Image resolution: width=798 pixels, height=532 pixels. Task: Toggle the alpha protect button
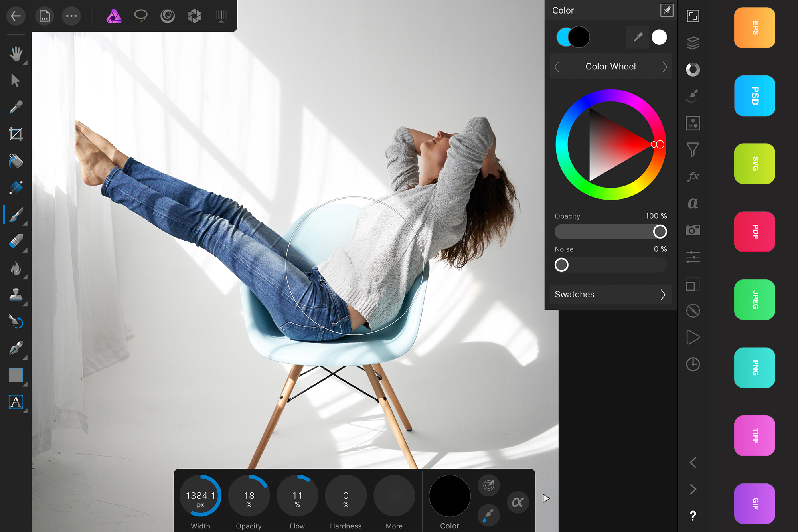pyautogui.click(x=518, y=502)
